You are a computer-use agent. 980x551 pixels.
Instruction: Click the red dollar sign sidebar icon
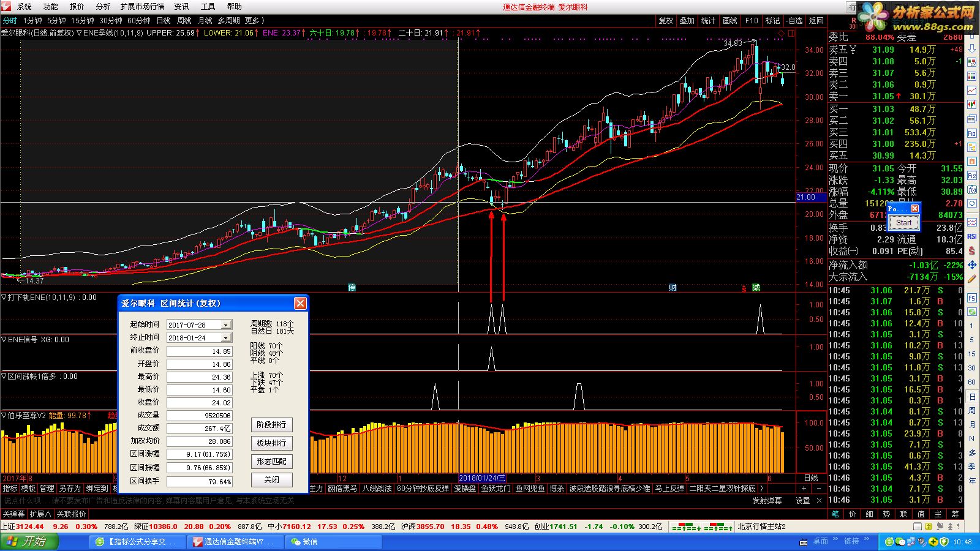(x=972, y=250)
